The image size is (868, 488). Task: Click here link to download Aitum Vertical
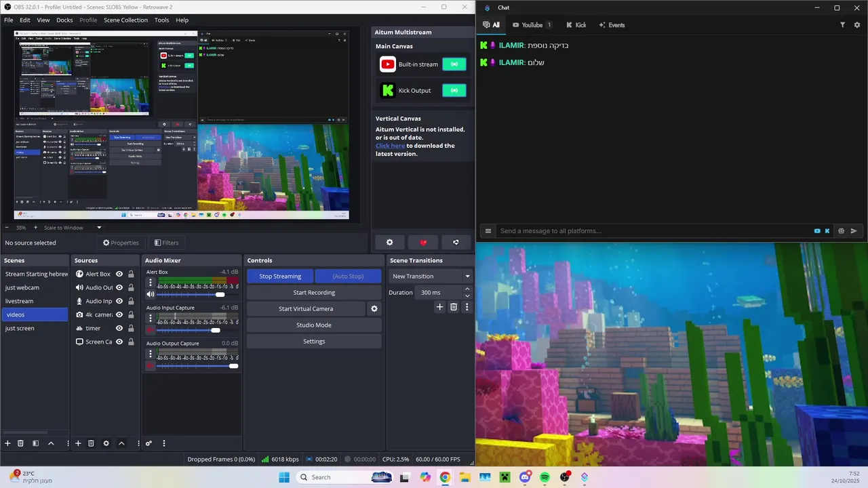390,146
